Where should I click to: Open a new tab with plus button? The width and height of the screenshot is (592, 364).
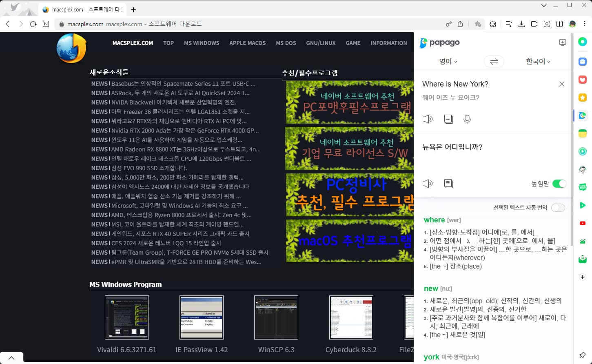coord(133,9)
